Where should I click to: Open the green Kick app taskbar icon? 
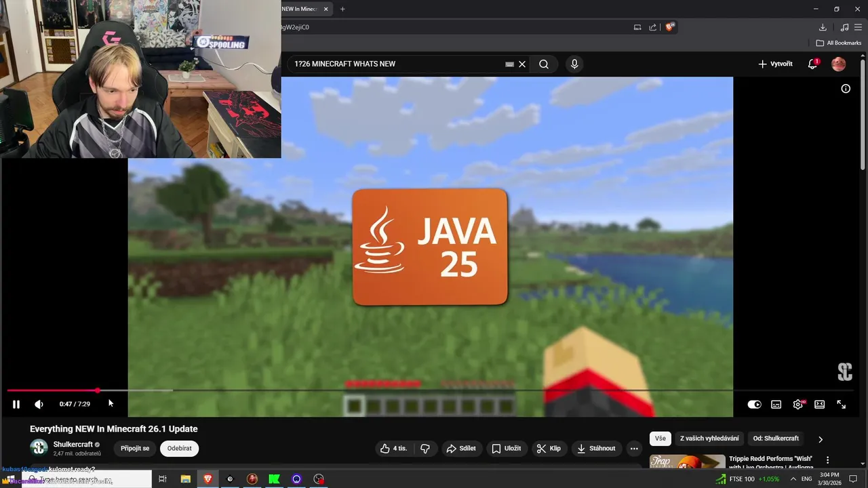point(274,479)
